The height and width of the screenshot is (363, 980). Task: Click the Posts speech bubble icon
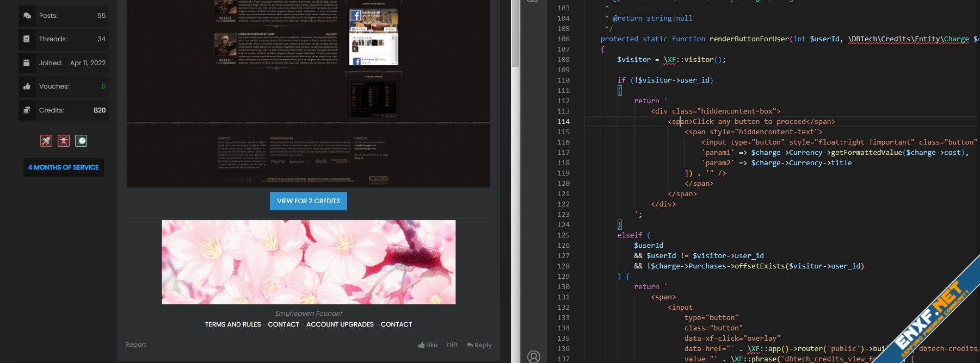tap(27, 16)
